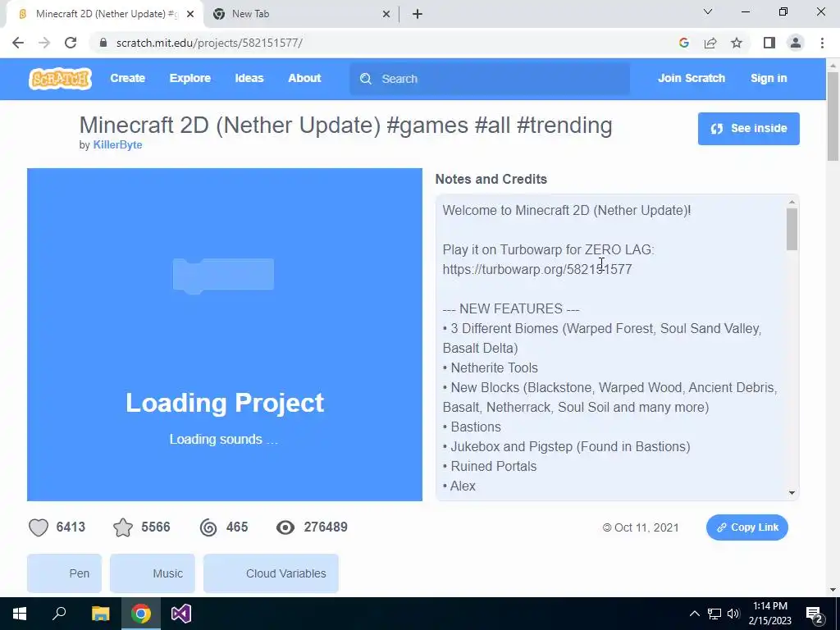Click the Copy Link button
Image resolution: width=840 pixels, height=630 pixels.
pyautogui.click(x=746, y=527)
